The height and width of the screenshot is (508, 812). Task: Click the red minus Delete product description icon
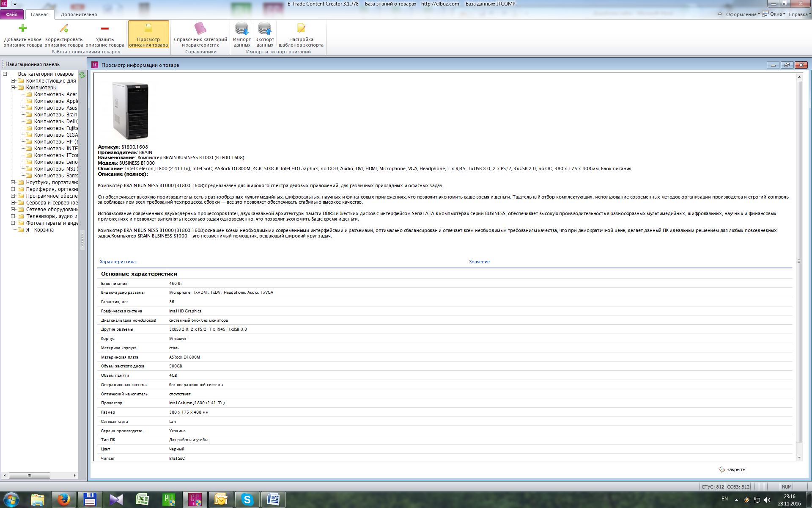(105, 28)
